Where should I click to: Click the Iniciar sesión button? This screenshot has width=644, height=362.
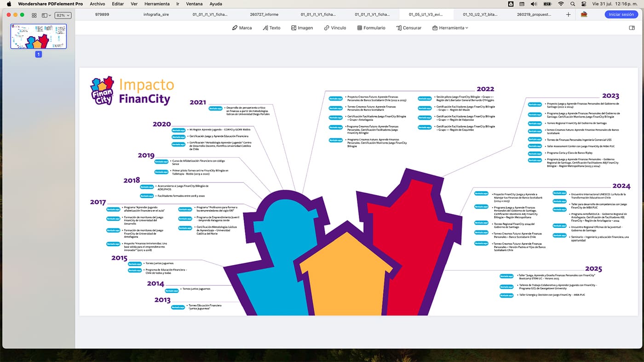point(621,14)
